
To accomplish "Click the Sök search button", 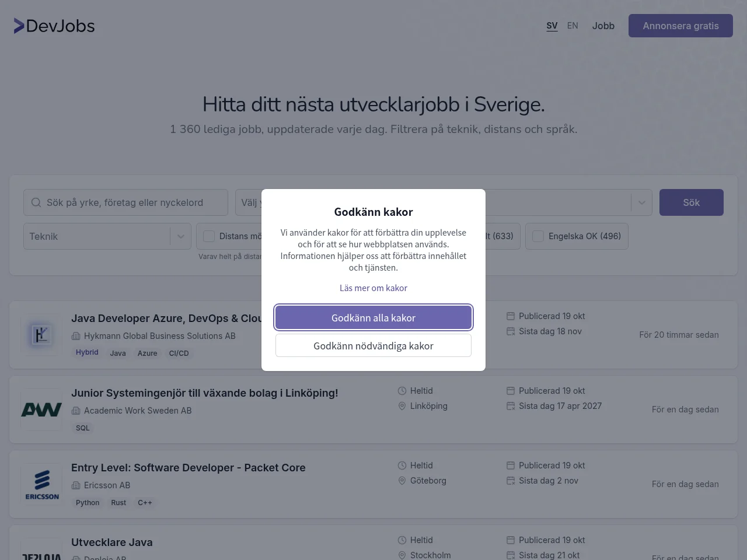I will [692, 202].
